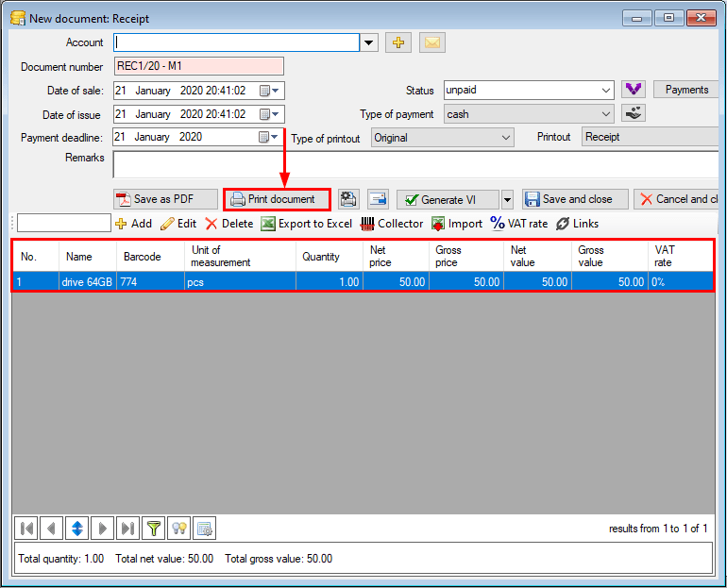Click the search box left of Add

64,223
